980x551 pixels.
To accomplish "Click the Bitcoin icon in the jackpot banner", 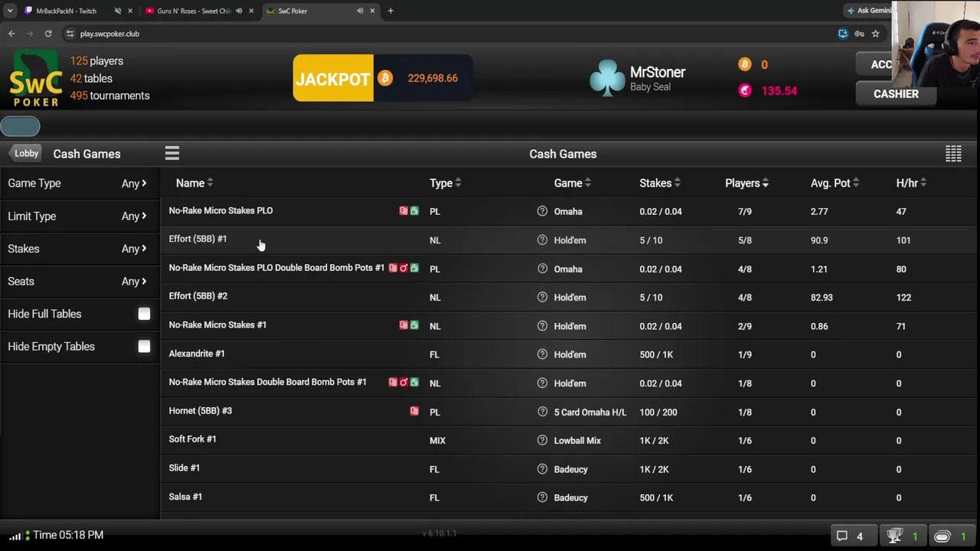I will (x=384, y=78).
